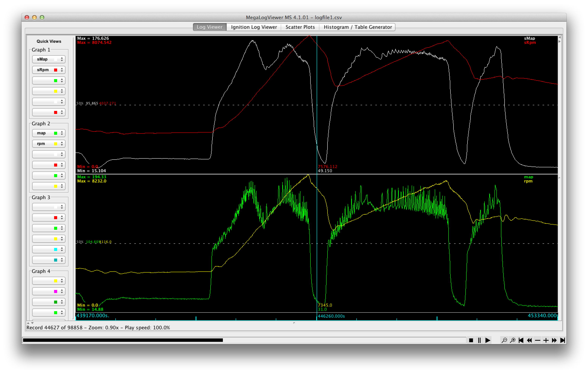
Task: Click the Min = 15.104 label
Action: tap(92, 171)
